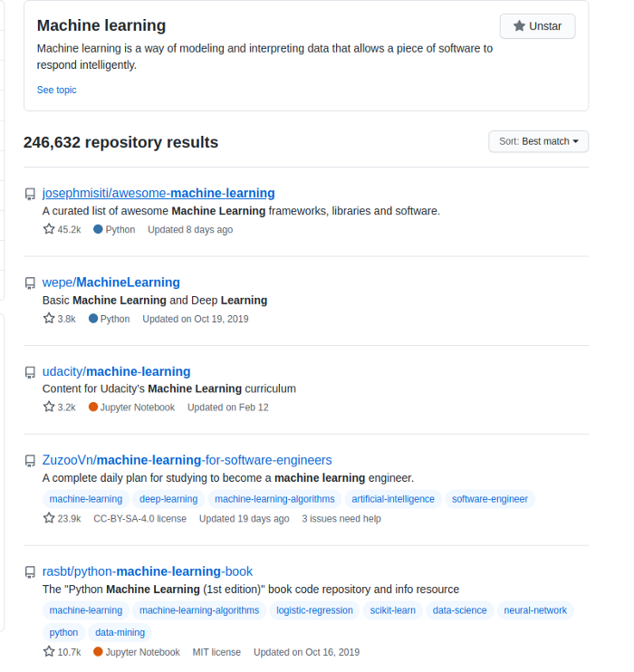Select the scikit-learn topic tag
The width and height of the screenshot is (634, 672).
tap(393, 610)
